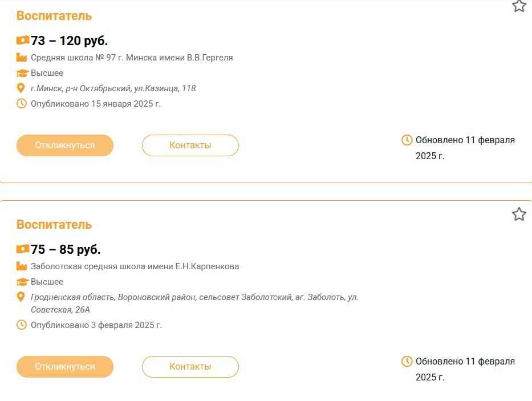Toggle favorite star on second Воспитатель listing
Screen dimensions: 532x401
[x=518, y=214]
